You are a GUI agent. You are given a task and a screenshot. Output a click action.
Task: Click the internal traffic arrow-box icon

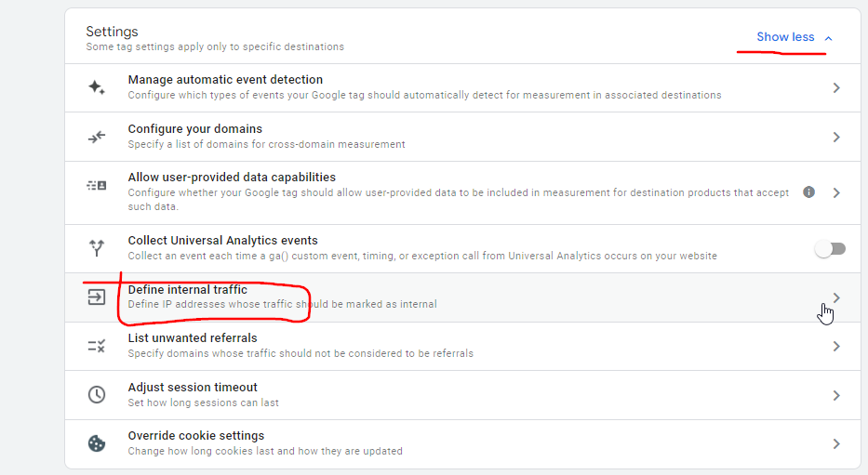click(97, 297)
